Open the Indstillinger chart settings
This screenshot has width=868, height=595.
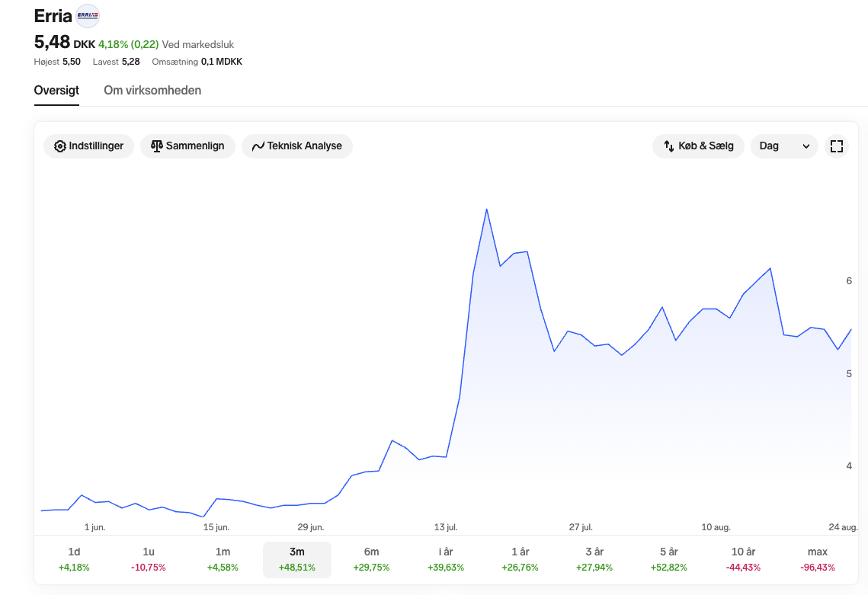tap(88, 146)
